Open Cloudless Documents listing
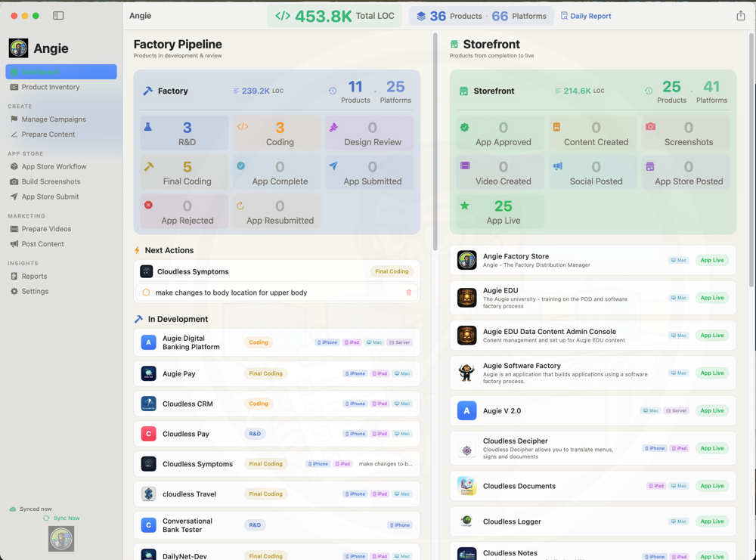Image resolution: width=756 pixels, height=560 pixels. click(x=593, y=486)
